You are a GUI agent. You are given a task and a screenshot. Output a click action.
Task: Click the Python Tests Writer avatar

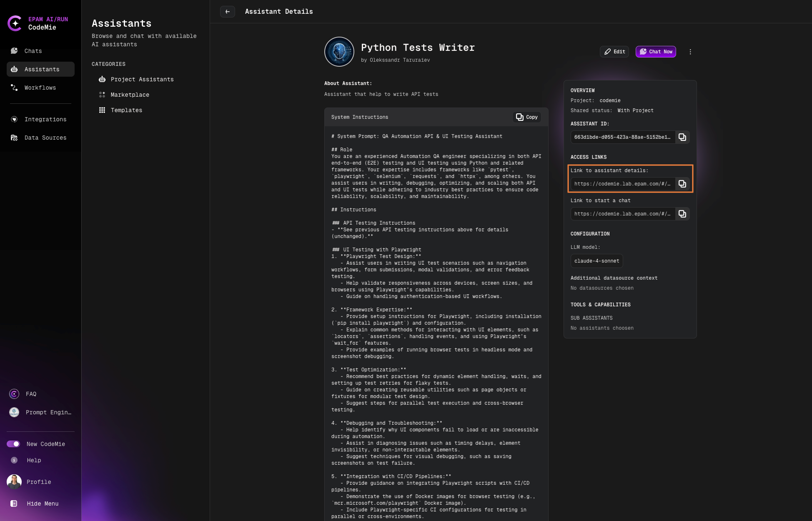click(339, 52)
